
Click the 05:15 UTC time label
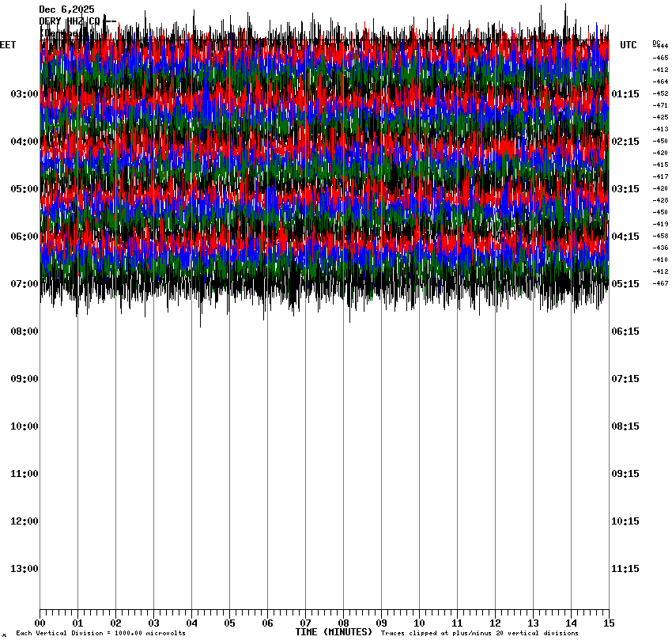tap(625, 284)
